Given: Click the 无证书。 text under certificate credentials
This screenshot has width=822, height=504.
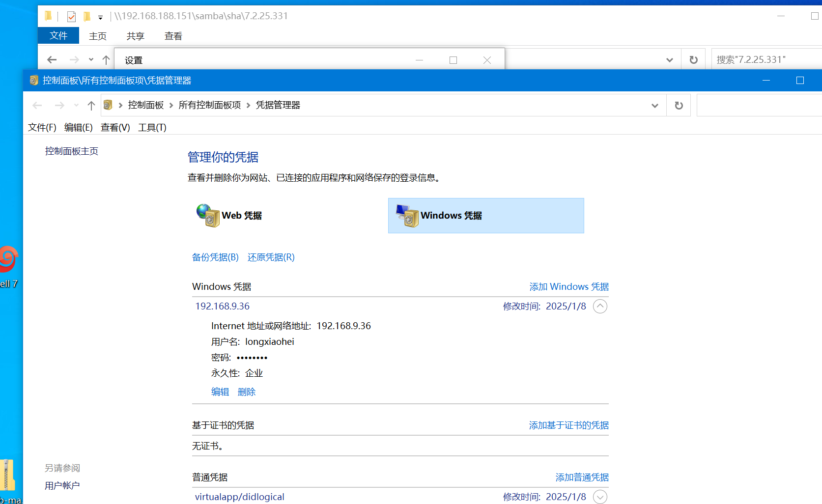Looking at the screenshot, I should pyautogui.click(x=208, y=446).
